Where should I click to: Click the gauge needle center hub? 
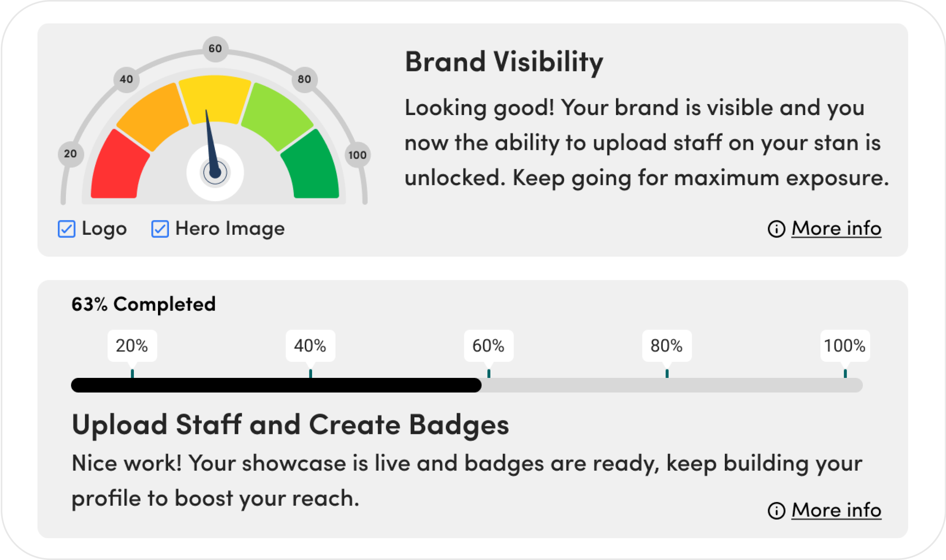215,172
